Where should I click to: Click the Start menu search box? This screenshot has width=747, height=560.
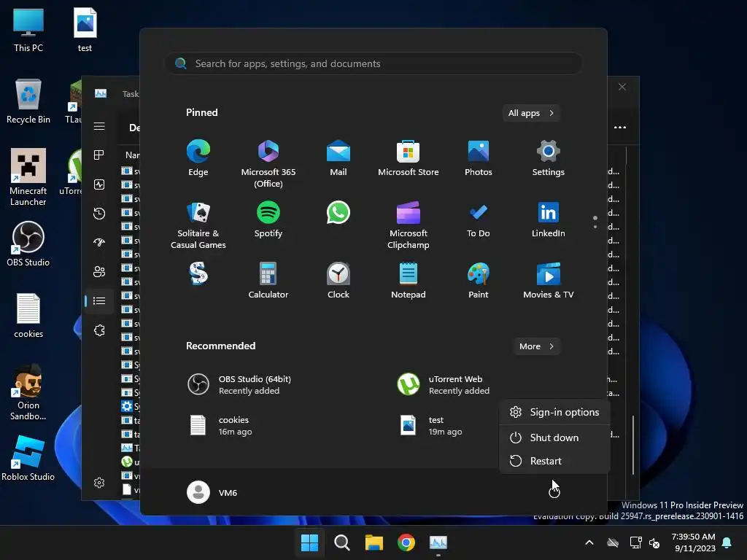coord(373,63)
